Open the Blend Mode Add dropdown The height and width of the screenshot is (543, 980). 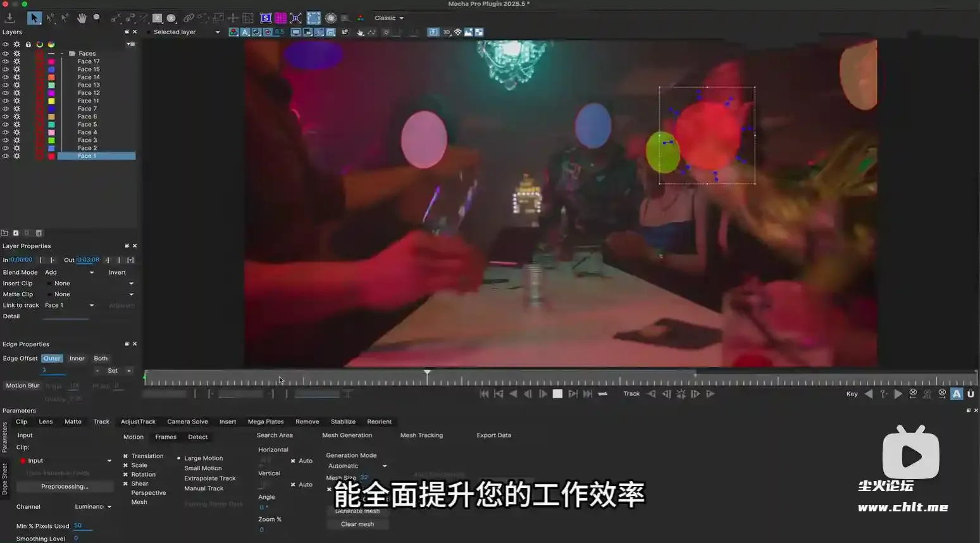pyautogui.click(x=69, y=272)
